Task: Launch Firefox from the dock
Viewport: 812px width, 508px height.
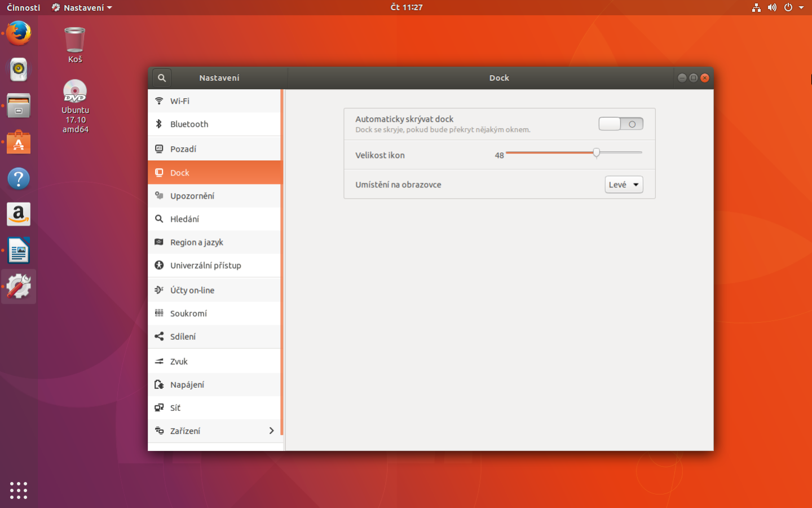Action: 18,33
